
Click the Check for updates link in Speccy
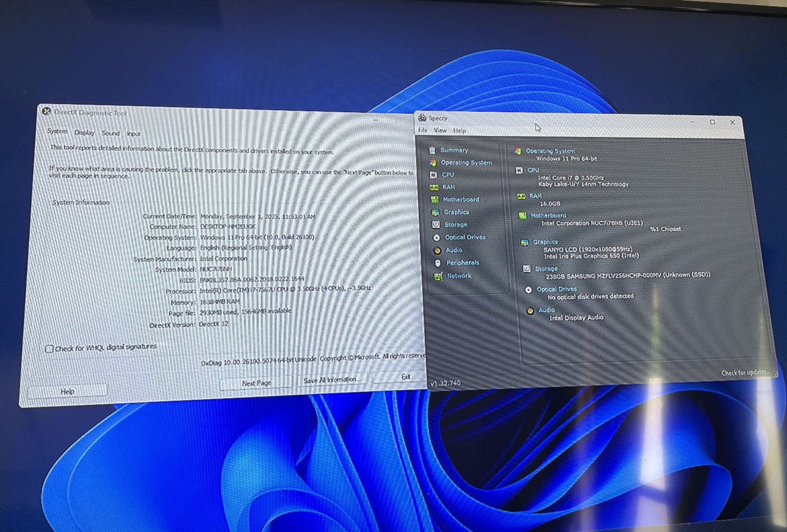[745, 373]
